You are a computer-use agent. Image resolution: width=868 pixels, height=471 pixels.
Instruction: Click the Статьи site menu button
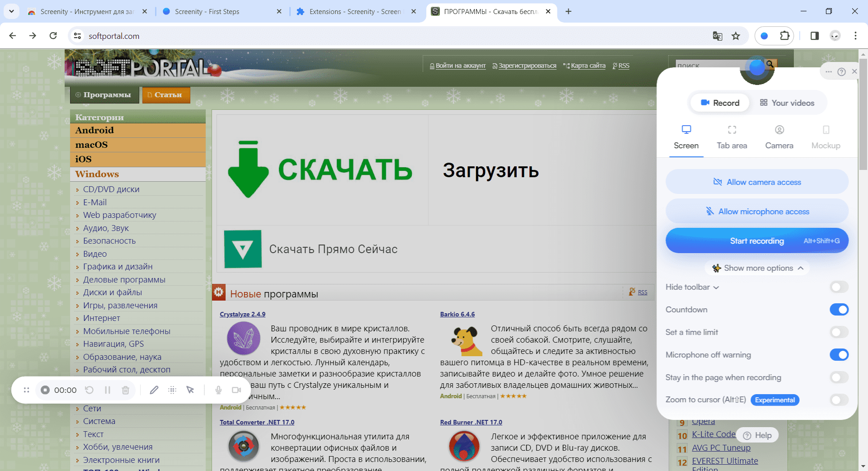[x=166, y=95]
